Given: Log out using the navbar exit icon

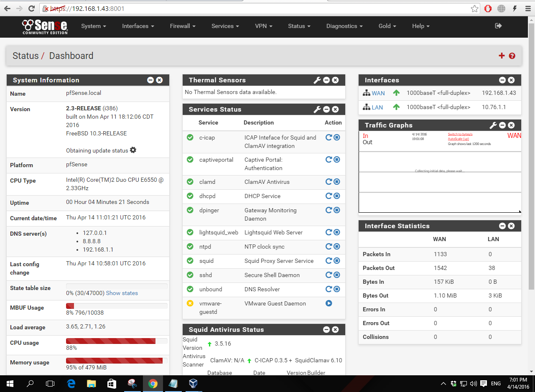Looking at the screenshot, I should (x=498, y=26).
